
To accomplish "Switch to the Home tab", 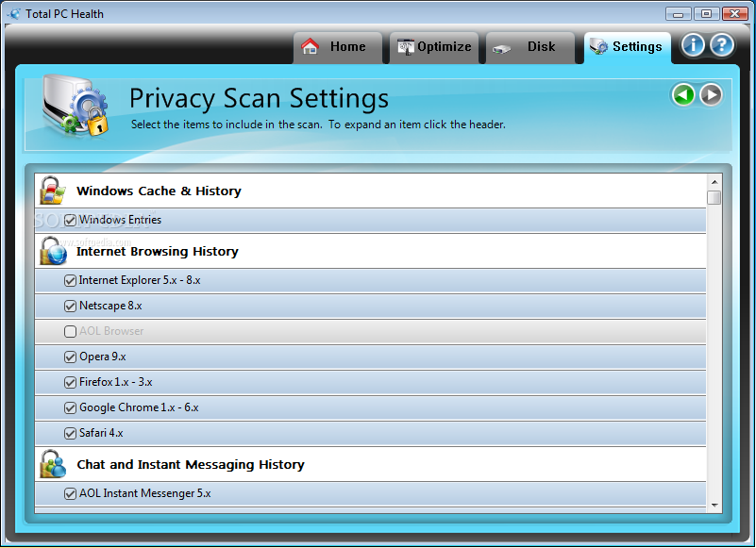I will 338,47.
